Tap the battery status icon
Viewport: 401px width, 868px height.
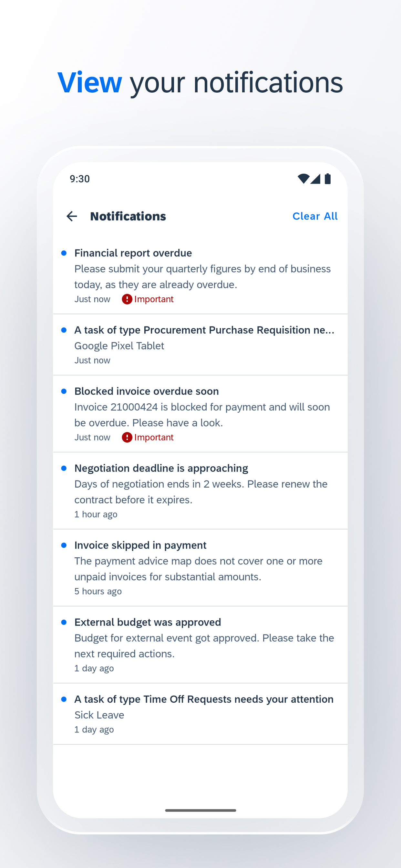327,179
